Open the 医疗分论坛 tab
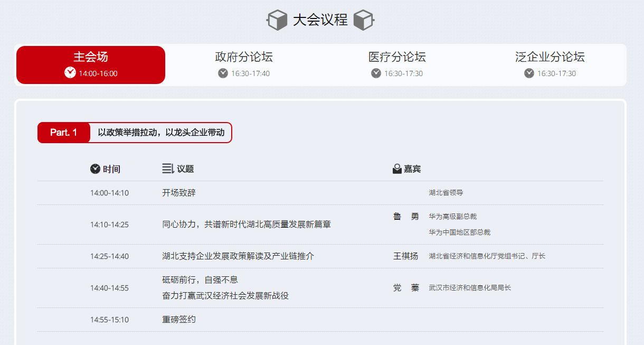 397,65
